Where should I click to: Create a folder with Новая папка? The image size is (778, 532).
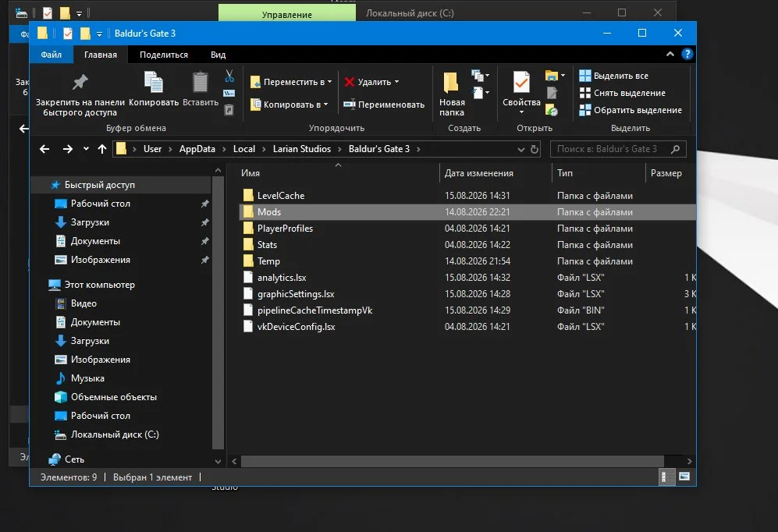[452, 94]
